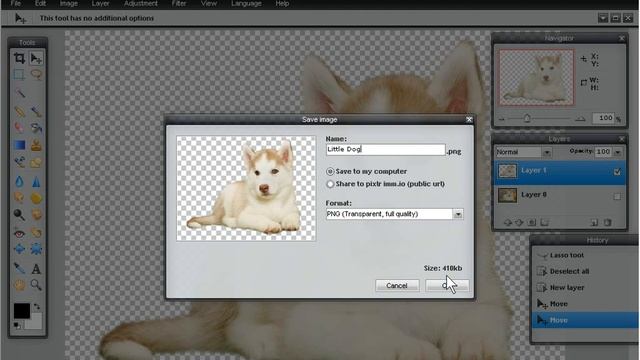Select the Magic Wand tool
640x360 pixels.
20,93
